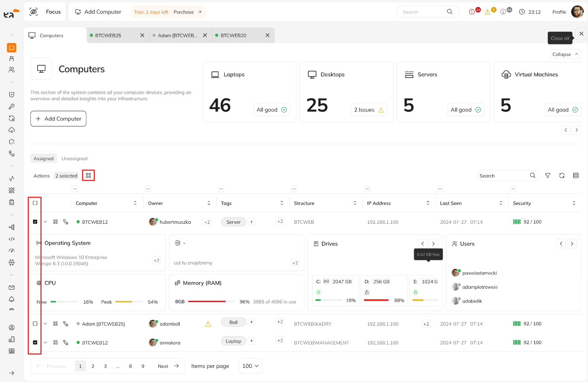Image resolution: width=588 pixels, height=382 pixels.
Task: Click the top Search input field
Action: tap(423, 12)
